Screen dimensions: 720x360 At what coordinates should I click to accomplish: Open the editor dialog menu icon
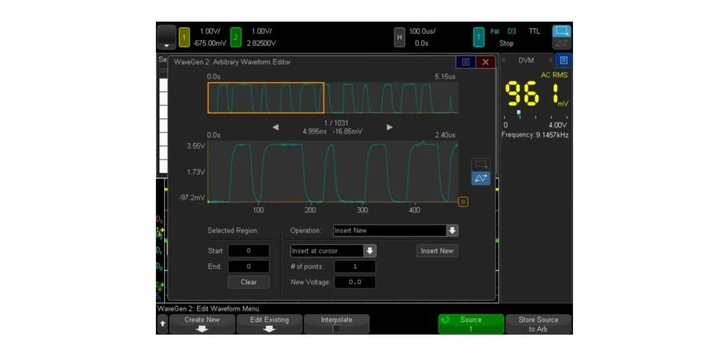(x=465, y=62)
